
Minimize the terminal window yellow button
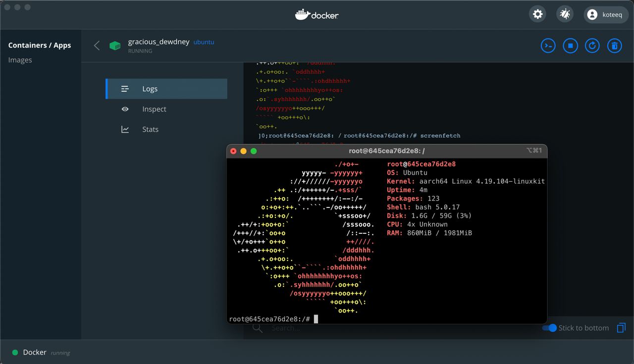243,151
